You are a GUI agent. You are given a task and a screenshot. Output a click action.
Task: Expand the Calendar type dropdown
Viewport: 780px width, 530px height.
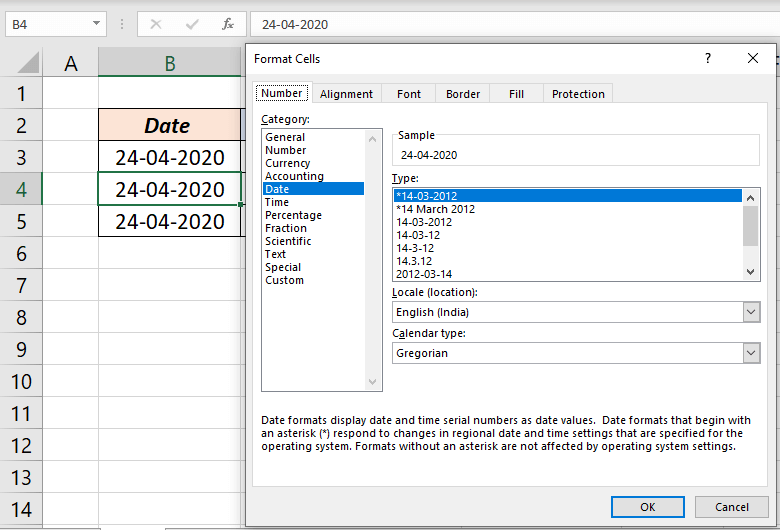point(751,353)
